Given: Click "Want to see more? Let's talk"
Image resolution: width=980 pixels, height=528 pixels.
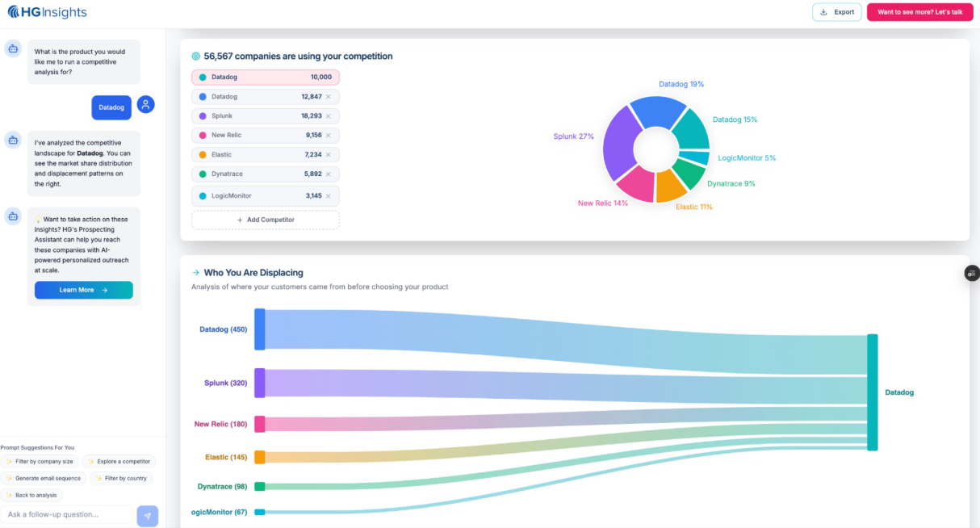Looking at the screenshot, I should (x=919, y=12).
